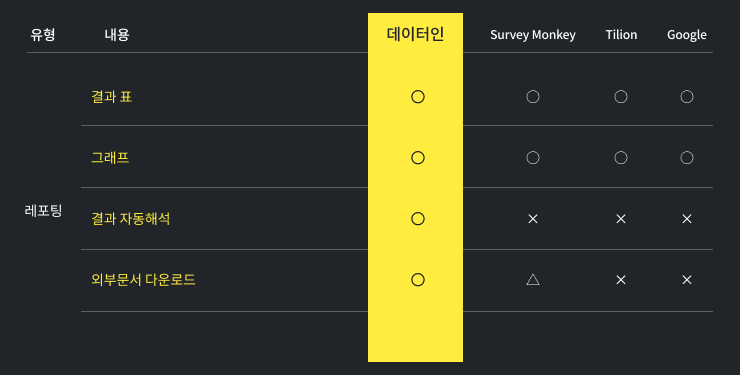Open the 외부문서 다운로드 feature label
Viewport: 740px width, 375px height.
tap(143, 280)
